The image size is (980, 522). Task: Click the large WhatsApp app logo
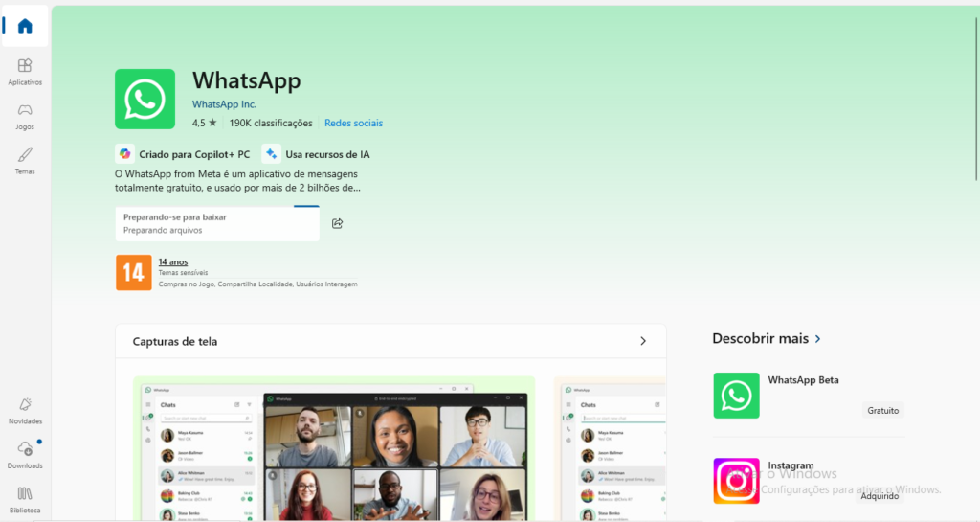click(x=145, y=99)
